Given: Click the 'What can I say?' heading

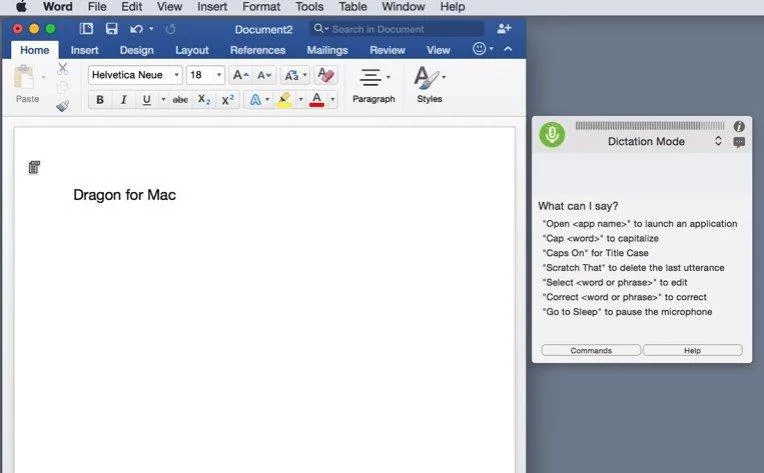Looking at the screenshot, I should click(x=578, y=206).
